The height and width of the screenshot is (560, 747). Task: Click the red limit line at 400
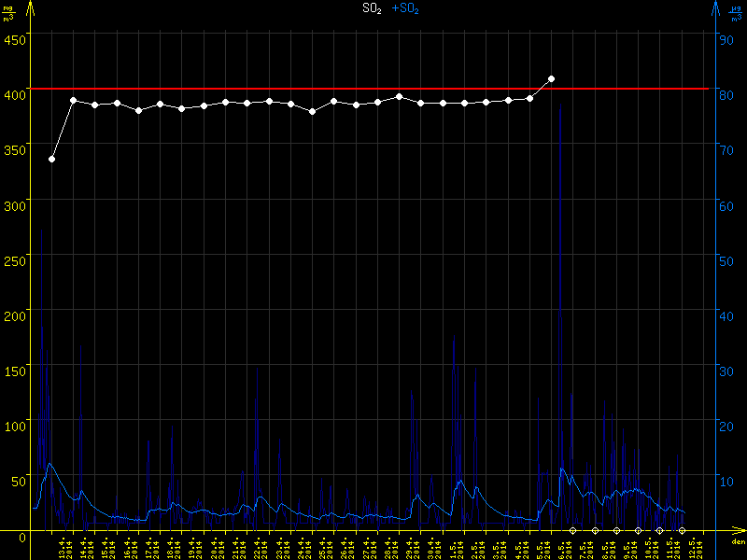point(280,89)
